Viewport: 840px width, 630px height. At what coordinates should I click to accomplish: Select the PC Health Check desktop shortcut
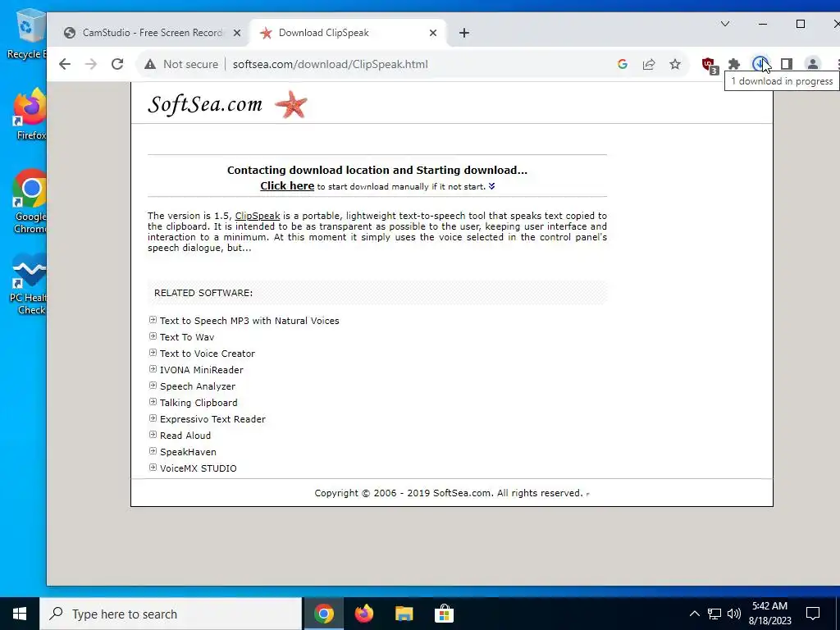tap(30, 284)
